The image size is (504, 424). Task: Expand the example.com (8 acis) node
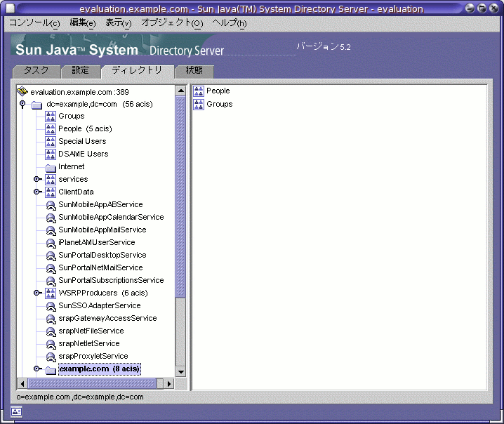pos(38,369)
